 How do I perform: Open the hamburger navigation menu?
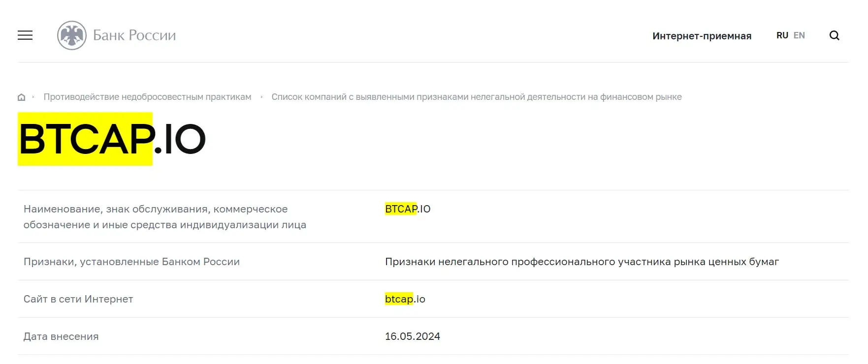click(25, 35)
